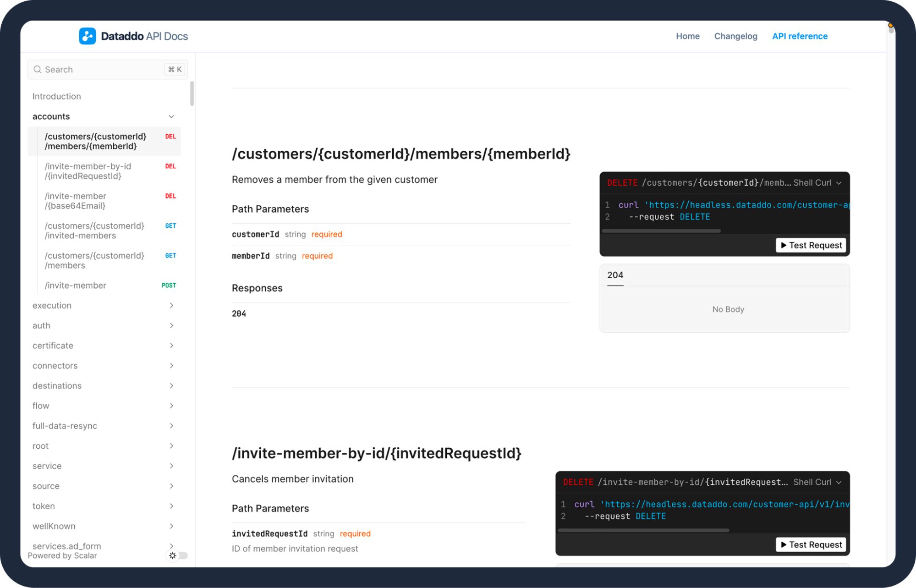The width and height of the screenshot is (916, 588).
Task: Select DEL /customers/{customerId}/members/{memberId} sidebar entry
Action: (104, 141)
